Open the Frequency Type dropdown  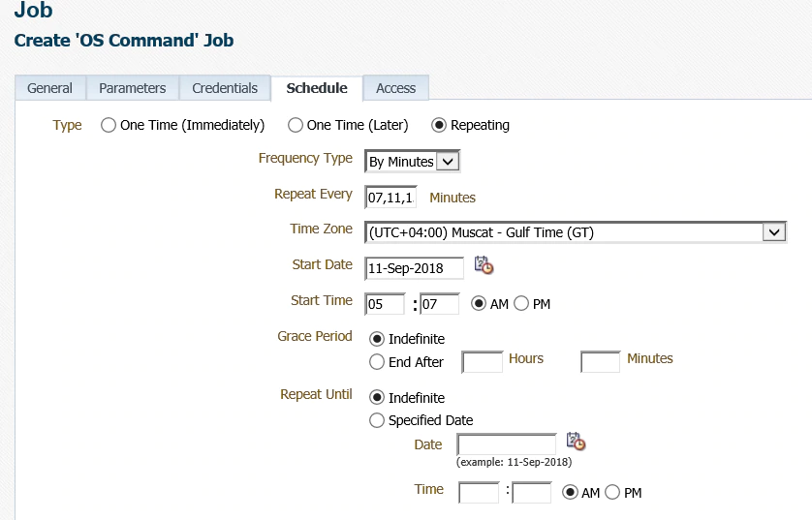click(x=412, y=162)
